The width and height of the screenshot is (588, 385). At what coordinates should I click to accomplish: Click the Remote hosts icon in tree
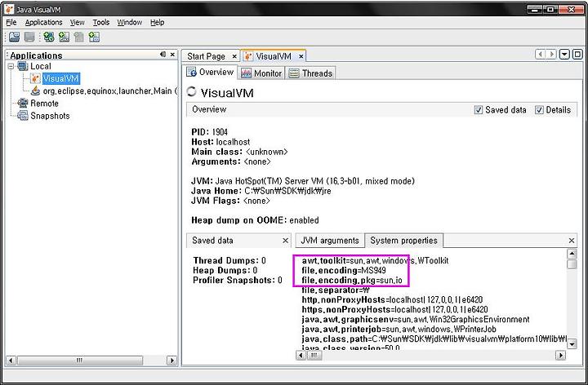pos(23,103)
